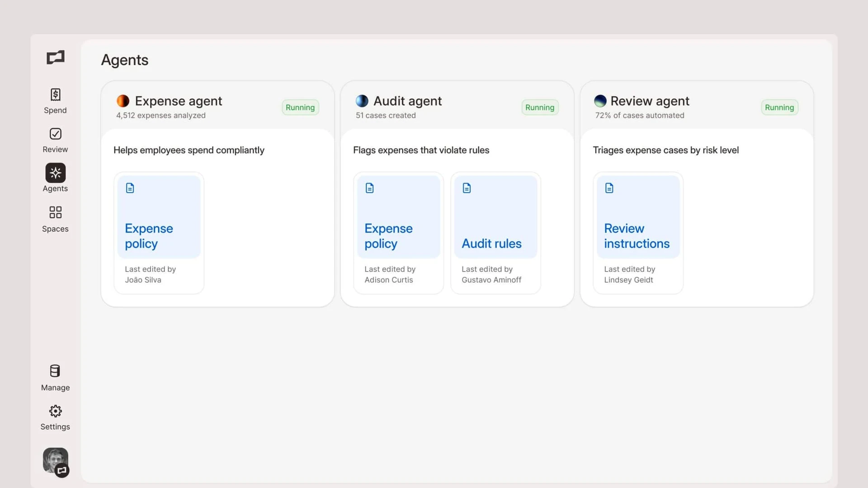This screenshot has height=488, width=868.
Task: Click the user profile avatar at bottom left
Action: [55, 461]
